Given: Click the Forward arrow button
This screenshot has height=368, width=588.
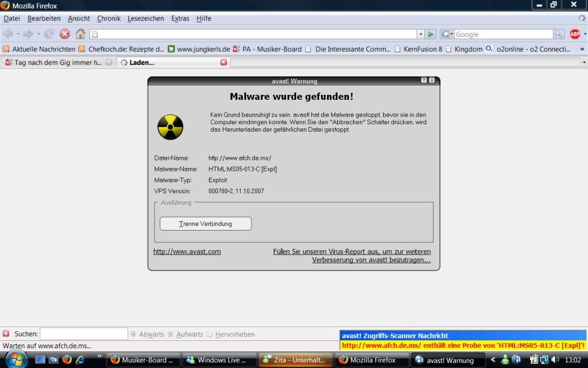Looking at the screenshot, I should click(x=28, y=34).
